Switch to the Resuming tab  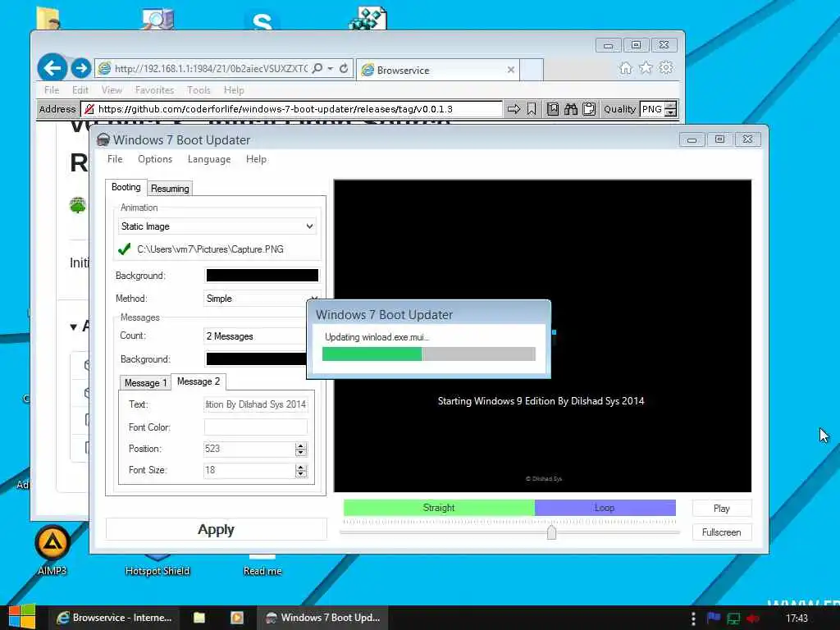(x=170, y=189)
